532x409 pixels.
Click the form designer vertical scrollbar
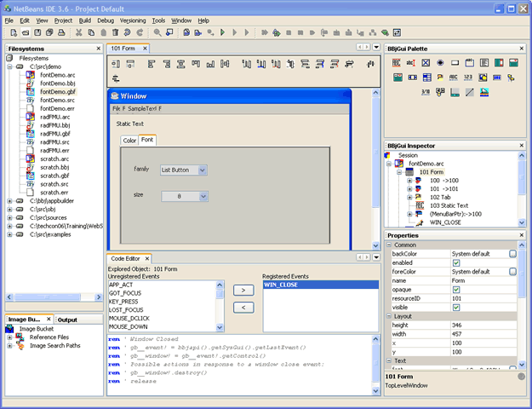(375, 169)
